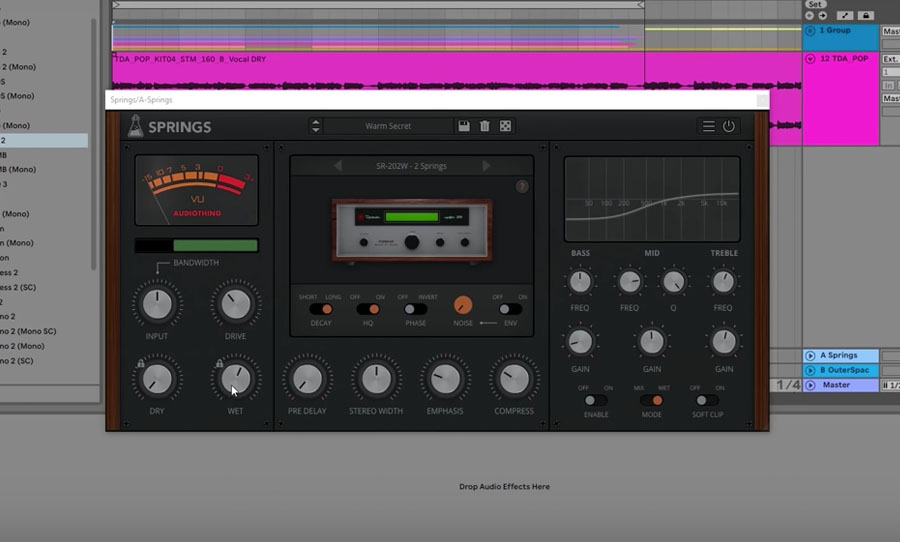Toggle the ENV switch on

510,309
